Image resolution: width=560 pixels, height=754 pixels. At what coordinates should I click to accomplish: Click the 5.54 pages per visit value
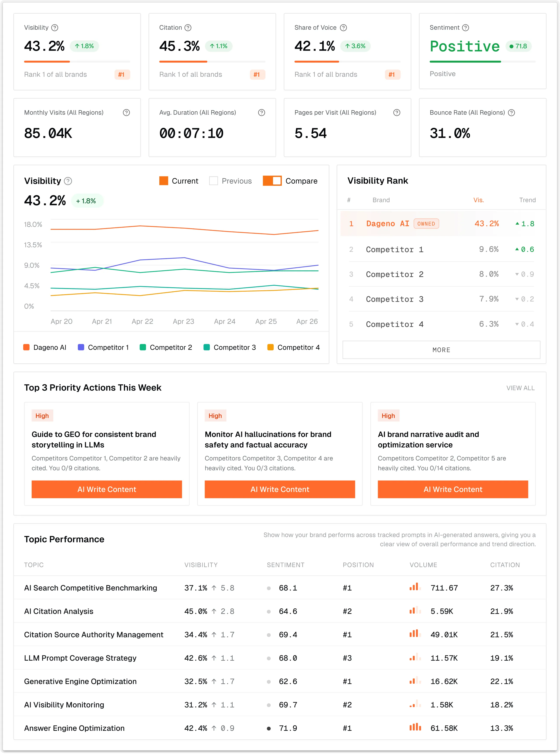point(311,133)
